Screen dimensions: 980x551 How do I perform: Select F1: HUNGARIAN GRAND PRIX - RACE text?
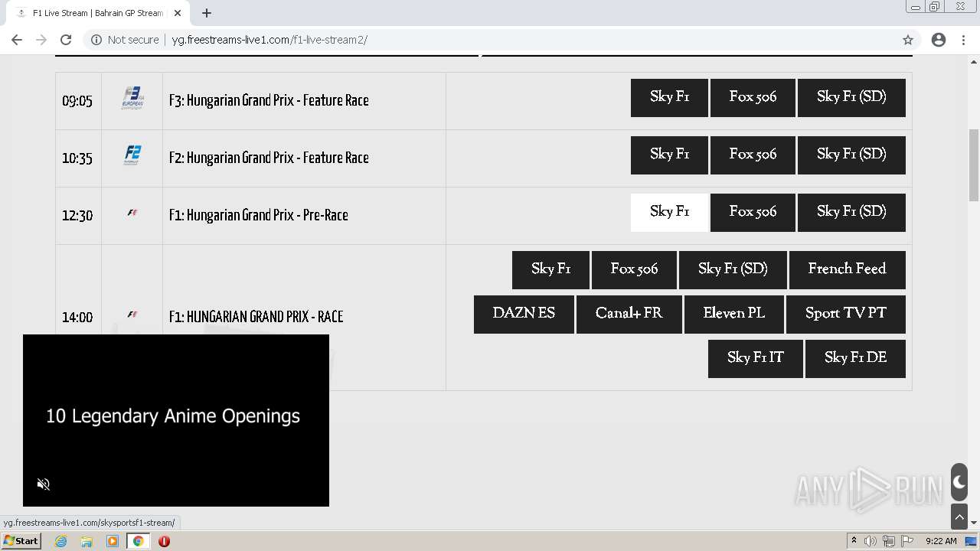click(x=256, y=317)
